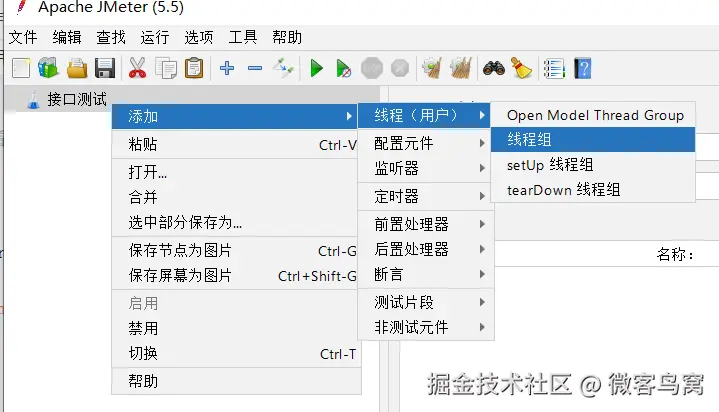The height and width of the screenshot is (412, 719).
Task: Click the flask icon beside 接口测试
Action: [33, 100]
